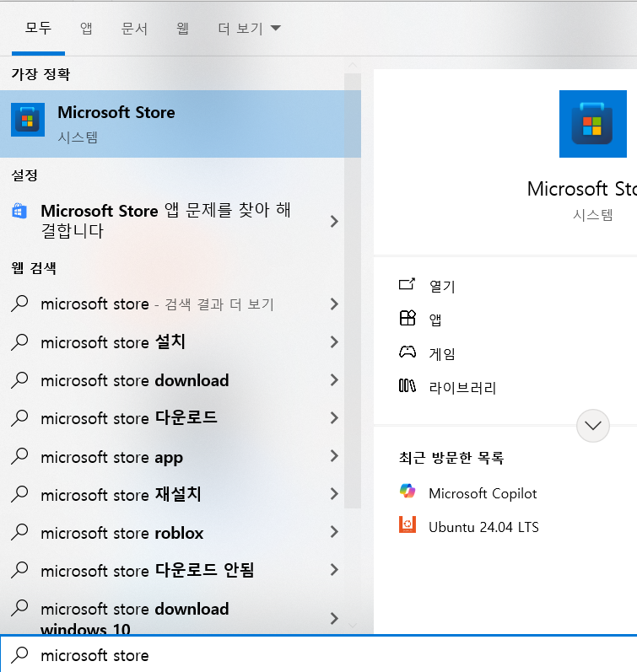
Task: Click the 라이브러리 library icon
Action: pos(407,385)
